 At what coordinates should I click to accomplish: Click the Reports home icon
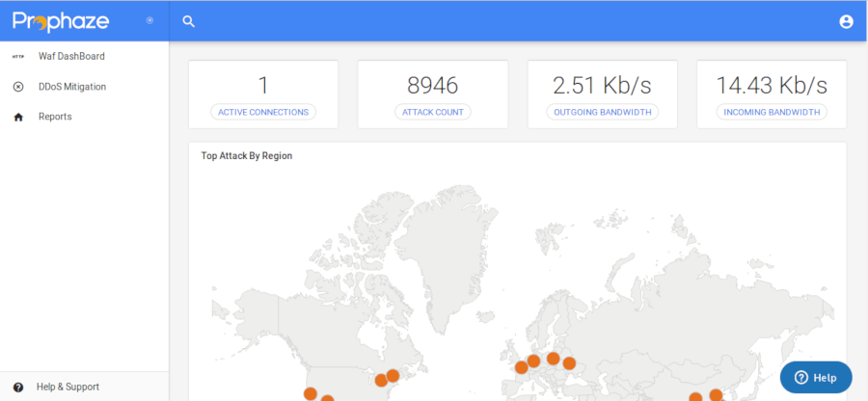pyautogui.click(x=17, y=117)
